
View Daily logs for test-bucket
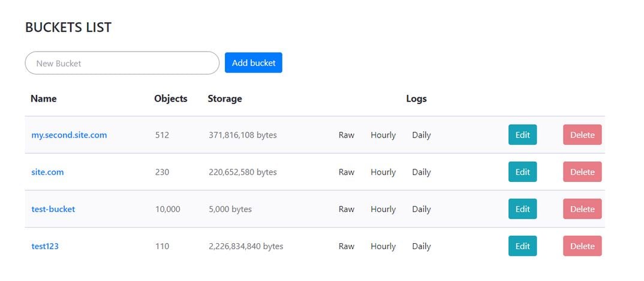422,209
